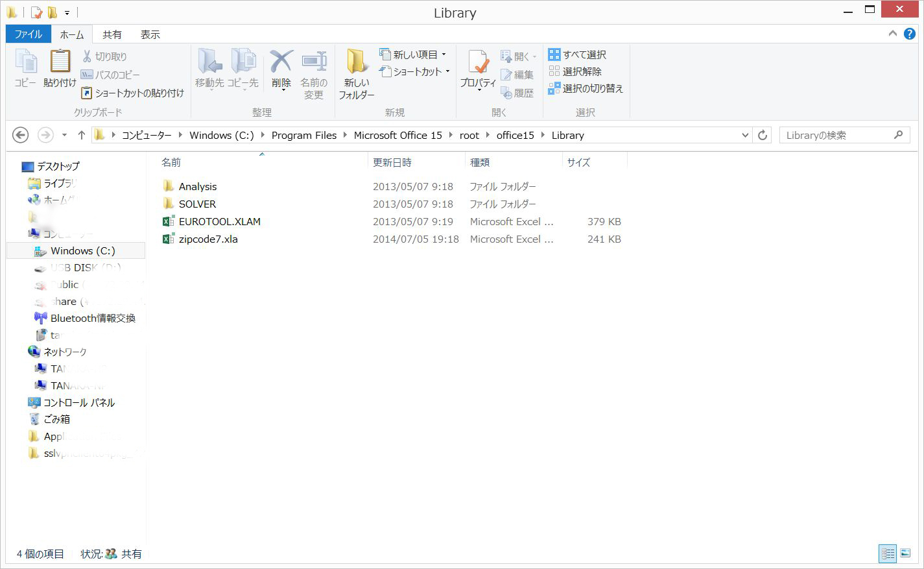The width and height of the screenshot is (924, 569).
Task: Refresh the Library folder view
Action: (763, 135)
